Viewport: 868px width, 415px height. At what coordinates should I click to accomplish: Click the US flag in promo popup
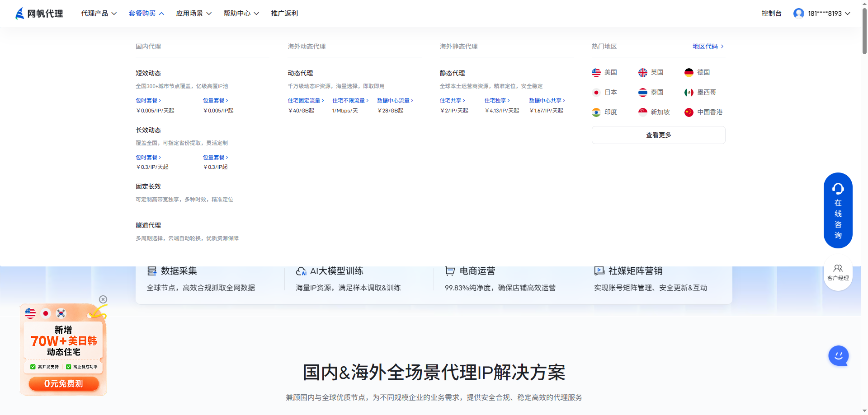30,313
